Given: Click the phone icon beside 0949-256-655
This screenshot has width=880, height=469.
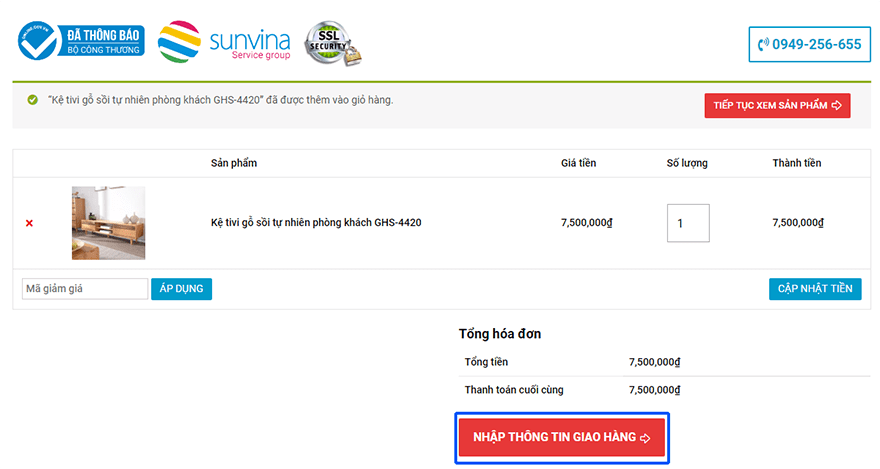Looking at the screenshot, I should click(763, 44).
